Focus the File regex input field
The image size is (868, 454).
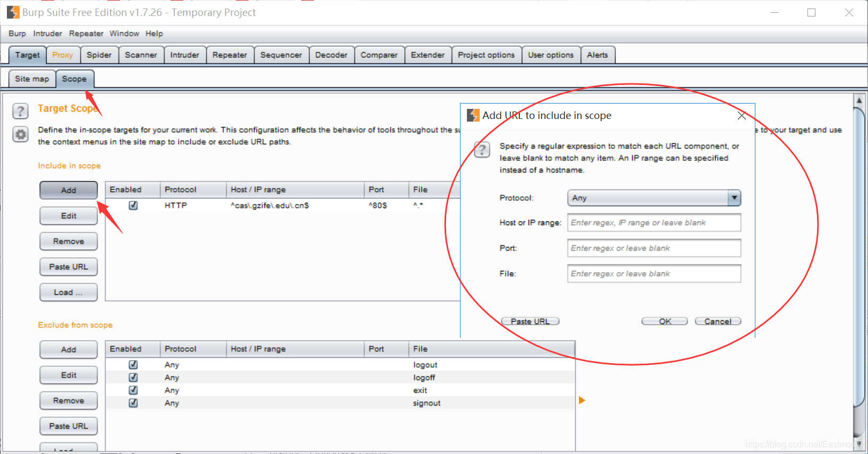(654, 273)
